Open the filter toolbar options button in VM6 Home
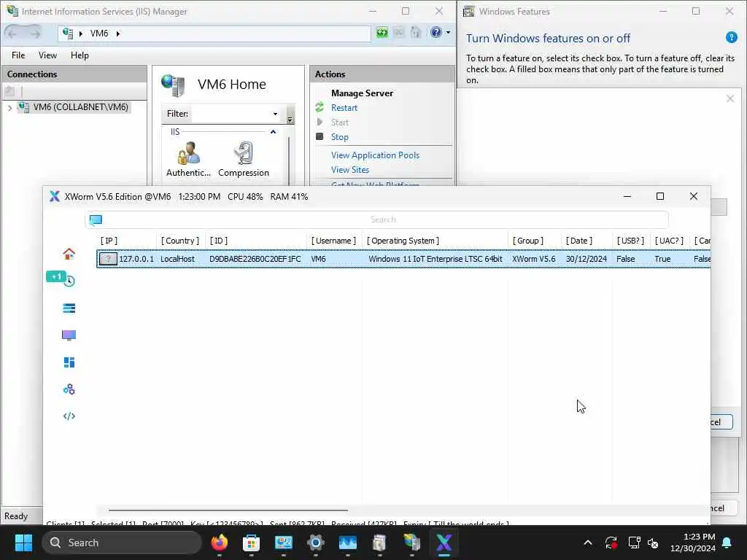This screenshot has width=747, height=560. pos(290,114)
